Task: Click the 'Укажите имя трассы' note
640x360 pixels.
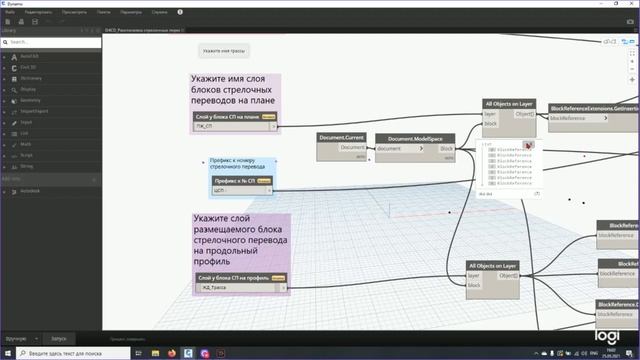Action: point(224,51)
